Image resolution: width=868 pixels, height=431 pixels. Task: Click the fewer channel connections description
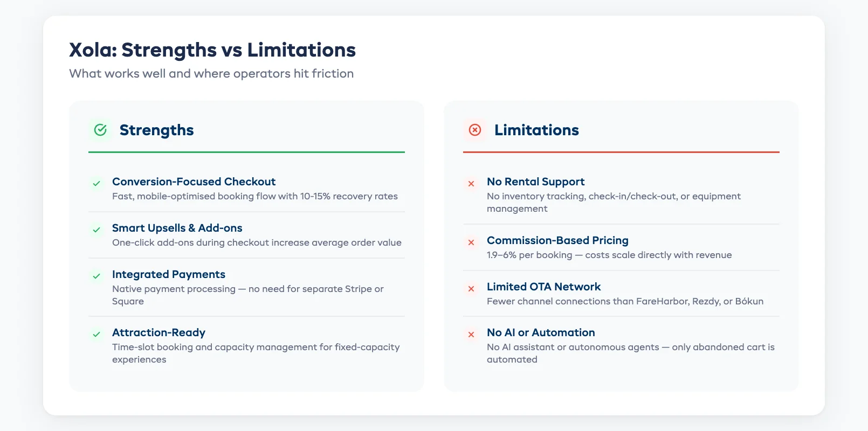tap(625, 301)
